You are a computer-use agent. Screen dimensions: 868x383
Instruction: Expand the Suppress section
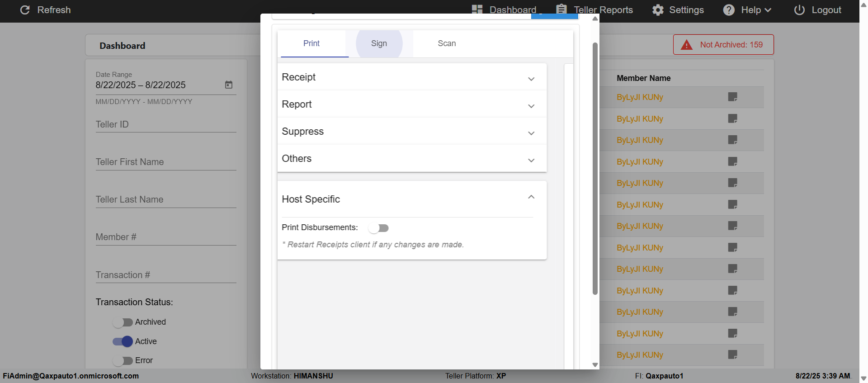[x=412, y=131]
